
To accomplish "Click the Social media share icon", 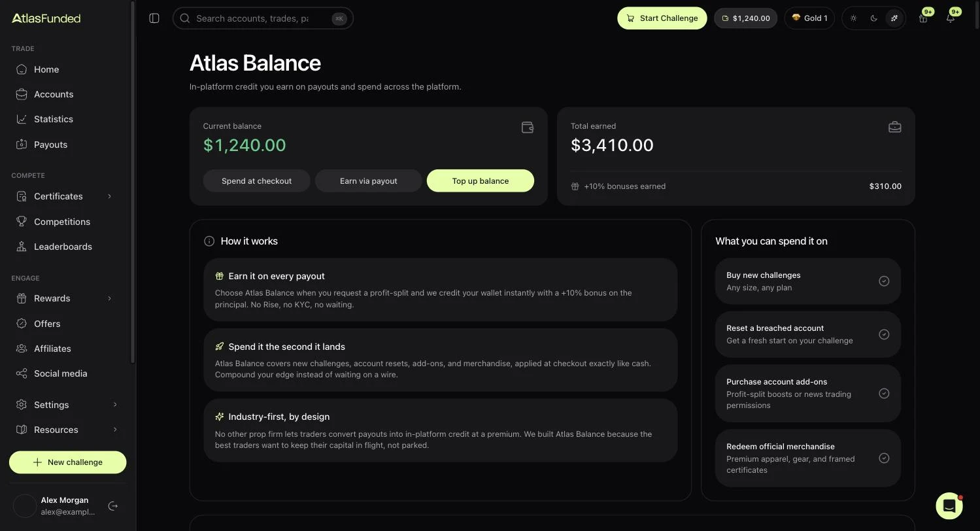I will (22, 373).
